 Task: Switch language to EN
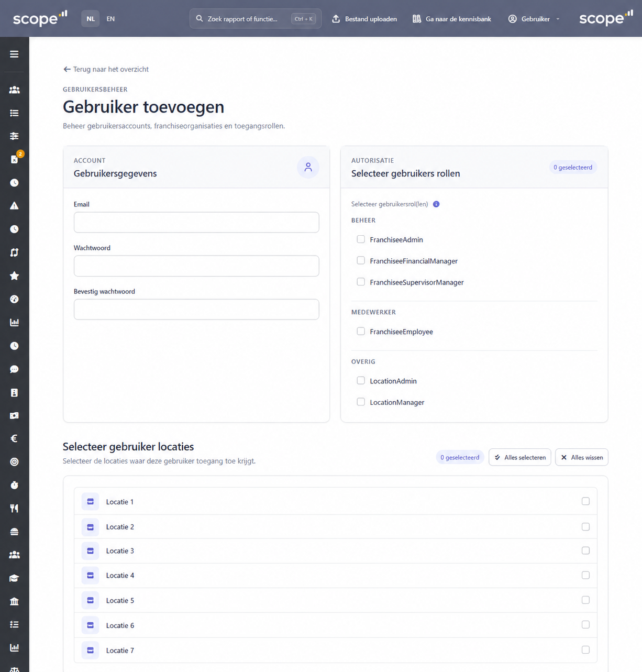pyautogui.click(x=110, y=19)
